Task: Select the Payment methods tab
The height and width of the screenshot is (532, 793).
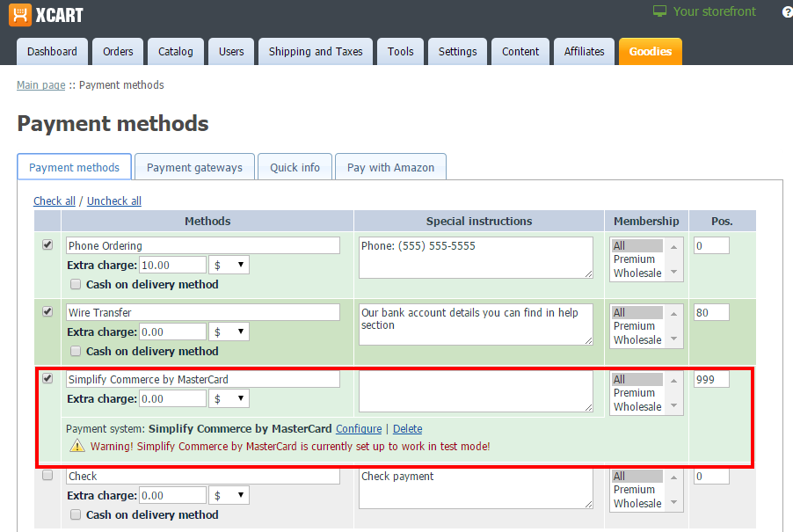Action: pos(75,167)
